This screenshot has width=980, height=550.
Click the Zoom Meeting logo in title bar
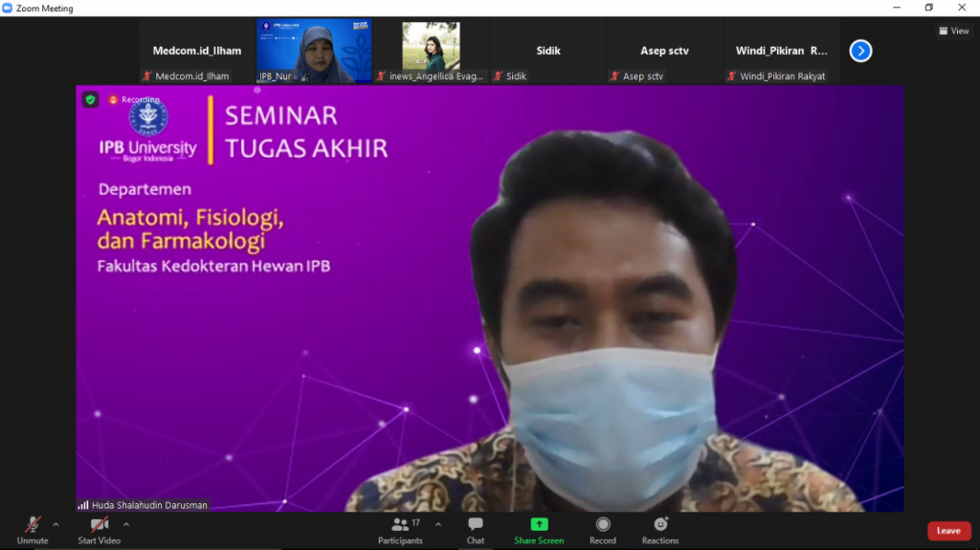pos(9,8)
